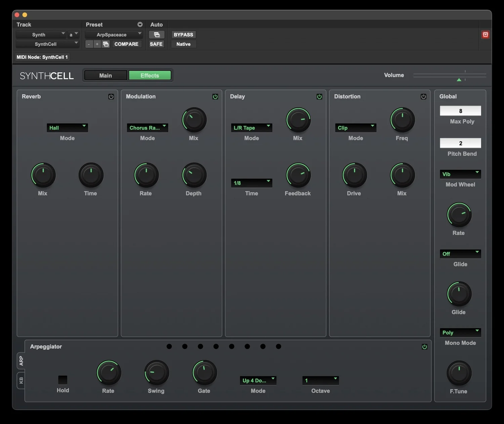
Task: Select the KB side tab
Action: [x=20, y=381]
